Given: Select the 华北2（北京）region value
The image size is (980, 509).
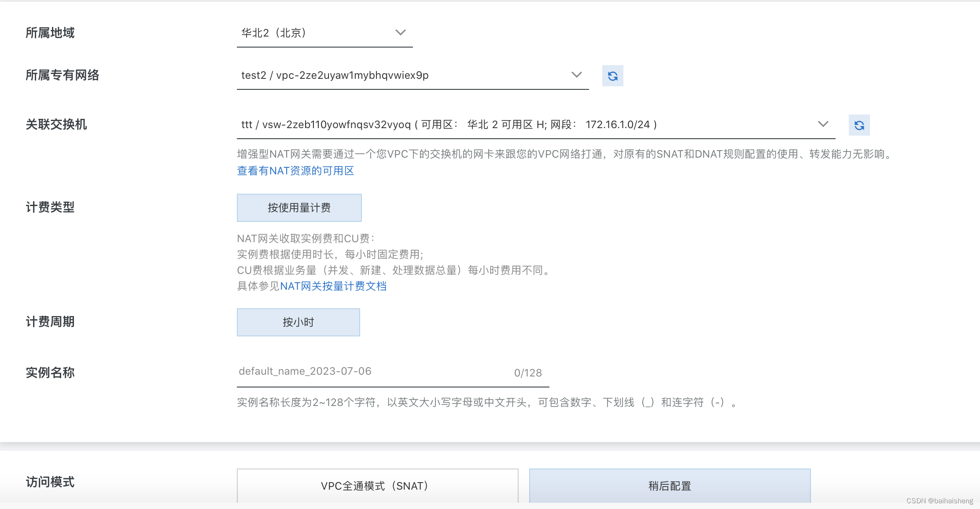Looking at the screenshot, I should click(275, 32).
